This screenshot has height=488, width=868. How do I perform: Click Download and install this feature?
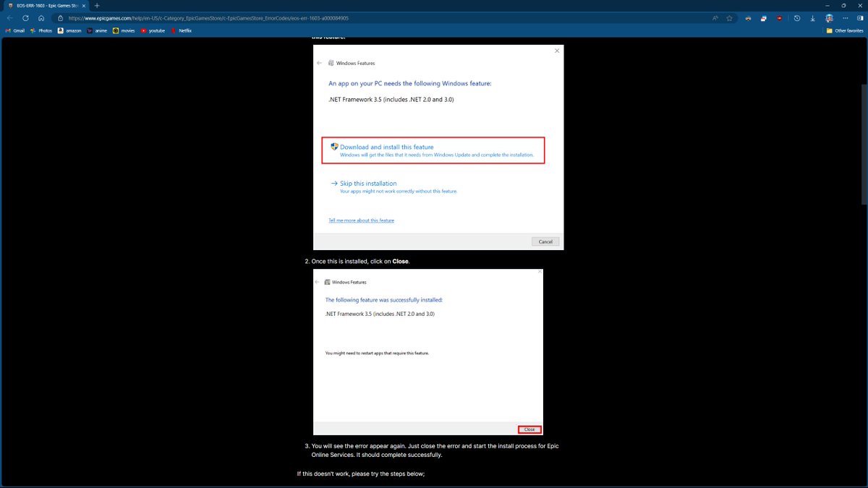pyautogui.click(x=433, y=150)
